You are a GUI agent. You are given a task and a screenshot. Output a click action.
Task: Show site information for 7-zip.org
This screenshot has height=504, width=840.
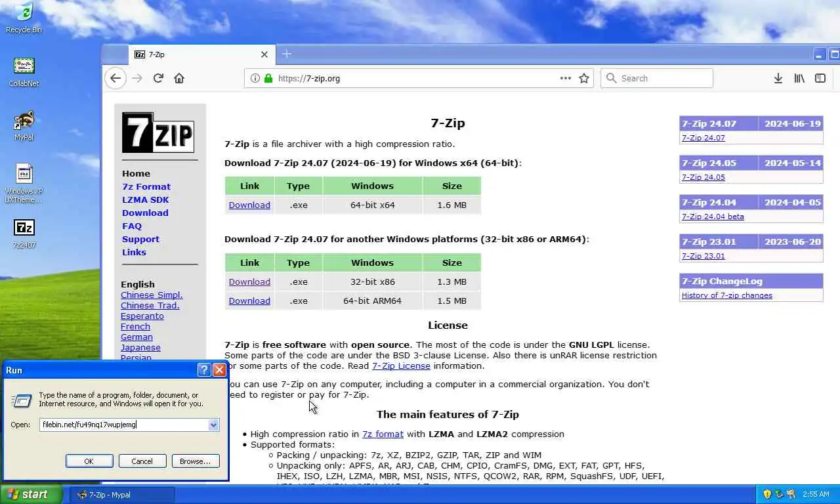pos(255,78)
